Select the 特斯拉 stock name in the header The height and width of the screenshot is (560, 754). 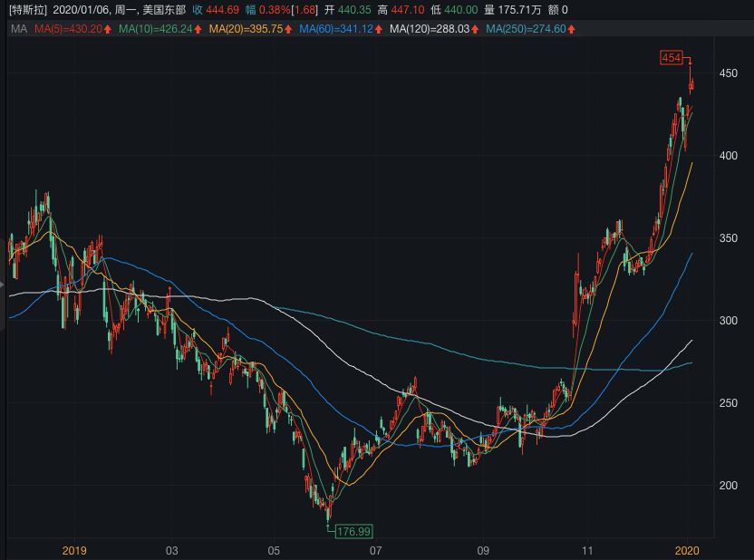tap(27, 10)
